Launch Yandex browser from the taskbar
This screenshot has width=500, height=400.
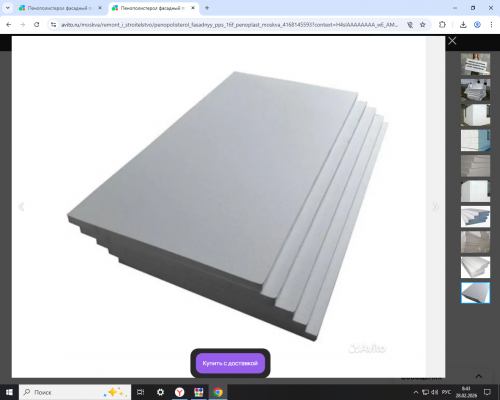pyautogui.click(x=180, y=392)
